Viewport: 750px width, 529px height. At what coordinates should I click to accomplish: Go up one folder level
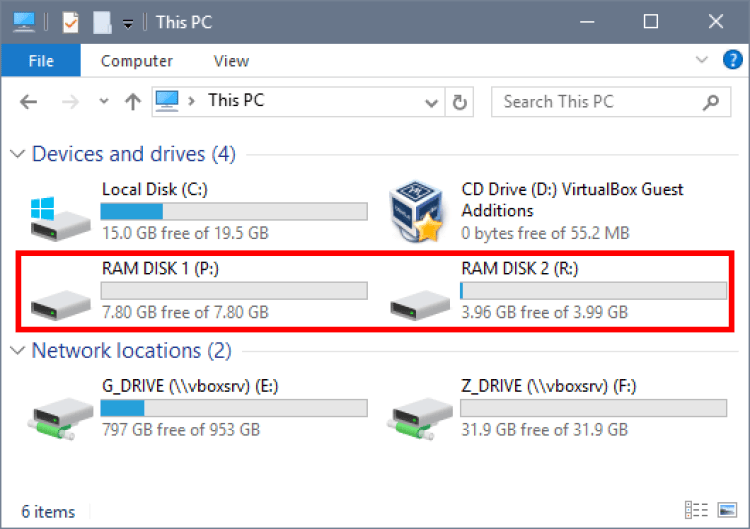coord(132,102)
